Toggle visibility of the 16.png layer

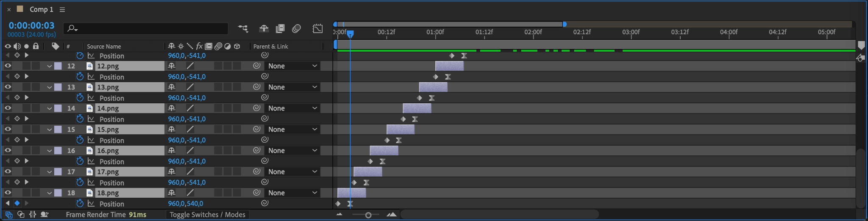click(8, 150)
